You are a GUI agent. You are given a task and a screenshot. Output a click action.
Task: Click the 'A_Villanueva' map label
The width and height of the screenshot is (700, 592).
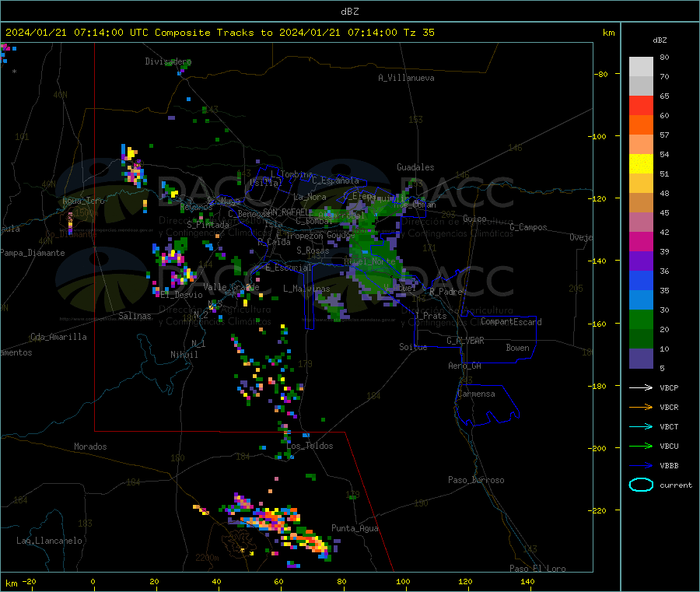tap(406, 78)
